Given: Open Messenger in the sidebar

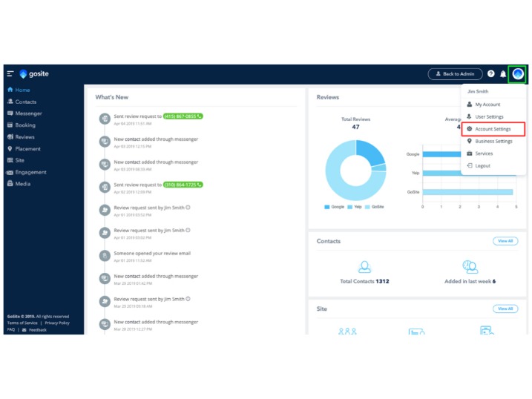Looking at the screenshot, I should point(28,113).
